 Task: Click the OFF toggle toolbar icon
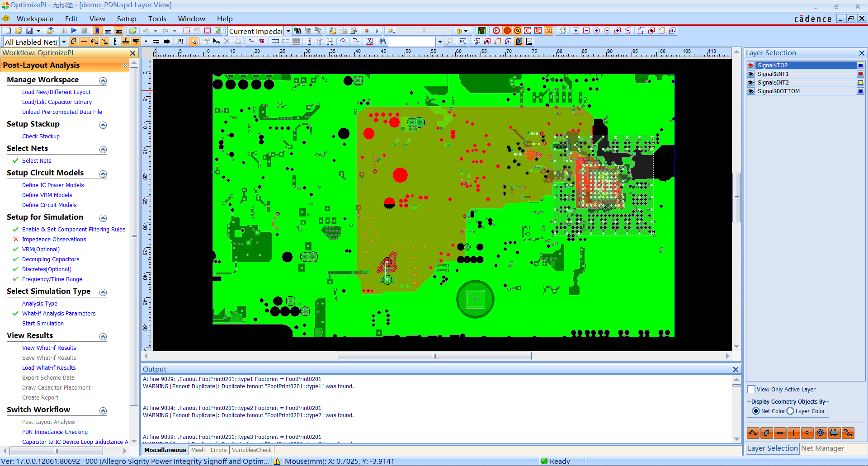coord(180,42)
